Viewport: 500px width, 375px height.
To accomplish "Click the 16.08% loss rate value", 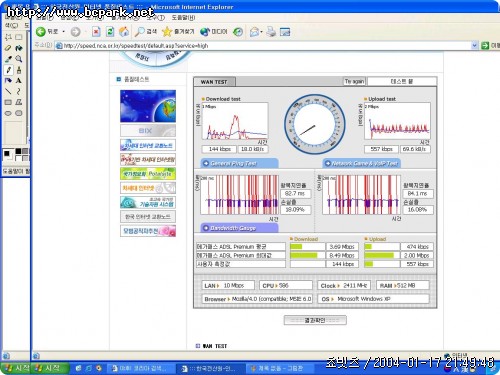I will click(417, 209).
